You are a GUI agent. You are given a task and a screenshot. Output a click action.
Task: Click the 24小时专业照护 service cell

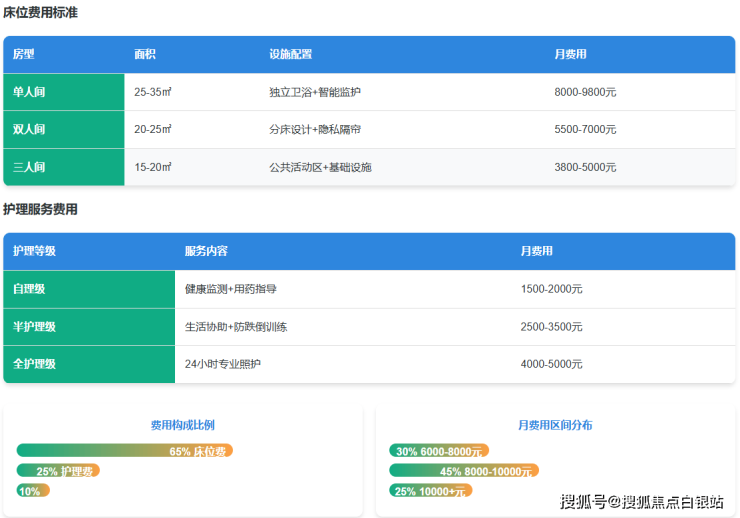click(223, 364)
